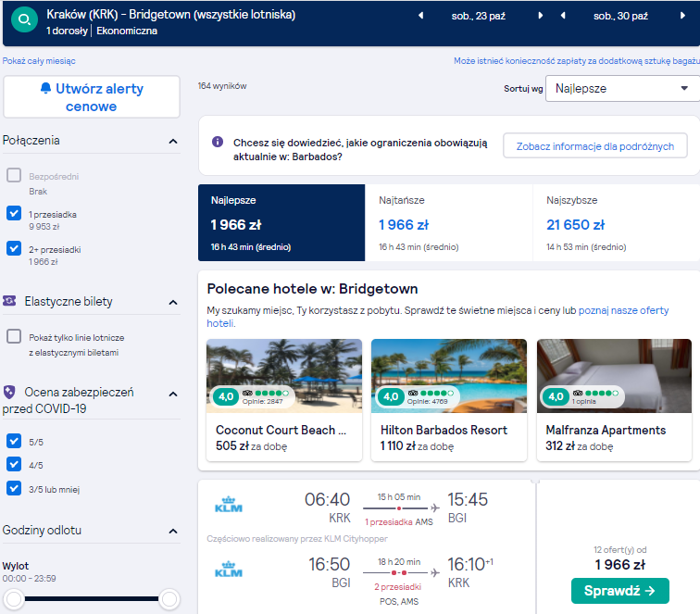
Task: Enable elastic tickets only checkbox
Action: 14,336
